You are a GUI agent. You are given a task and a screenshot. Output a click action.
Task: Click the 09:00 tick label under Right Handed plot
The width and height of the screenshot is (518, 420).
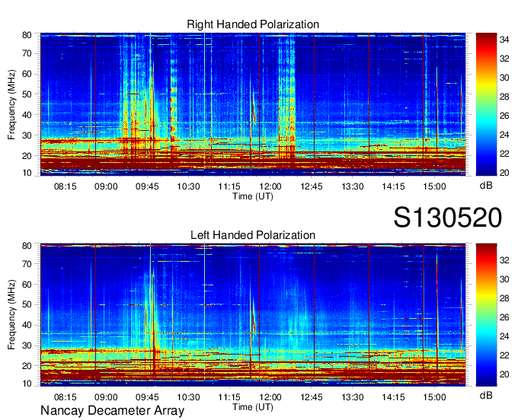pos(106,186)
